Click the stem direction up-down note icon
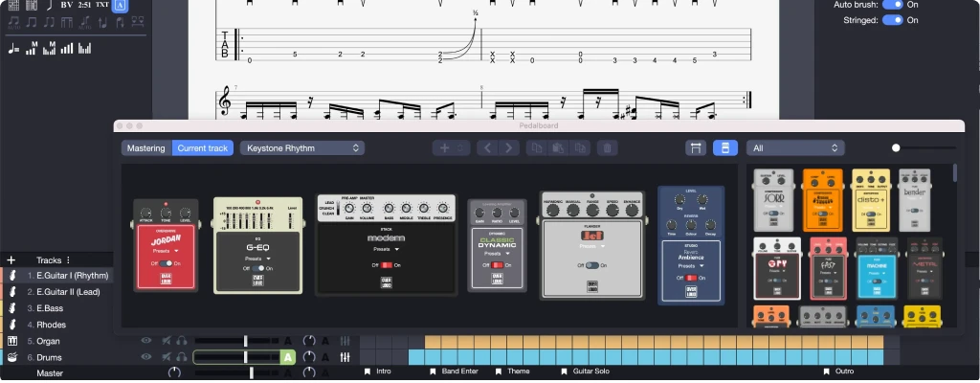980x383 pixels. coord(102,23)
